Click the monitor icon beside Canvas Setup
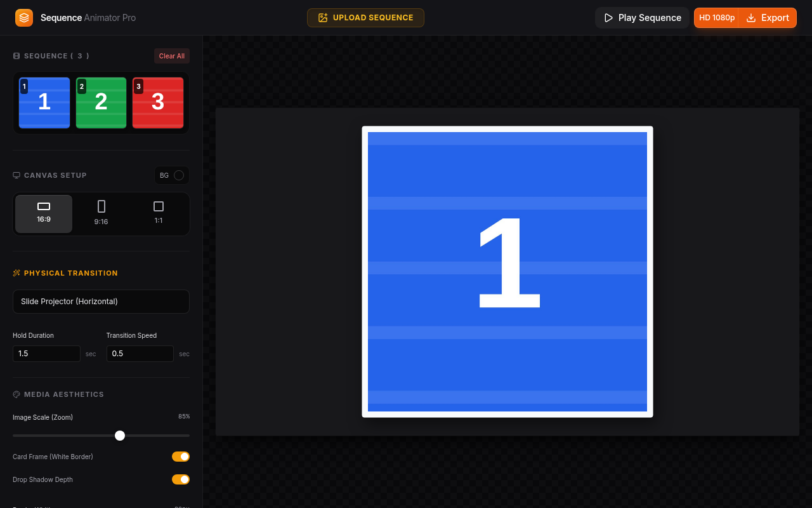Image resolution: width=812 pixels, height=508 pixels. click(16, 175)
